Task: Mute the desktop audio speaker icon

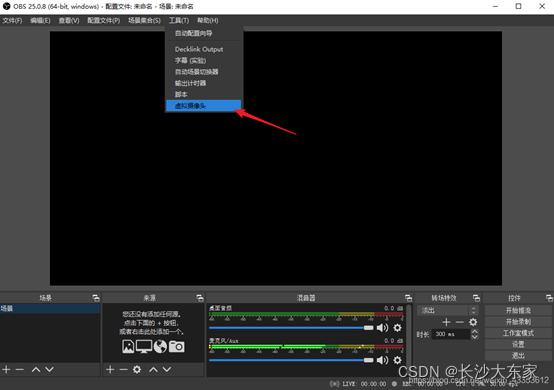Action: (382, 328)
